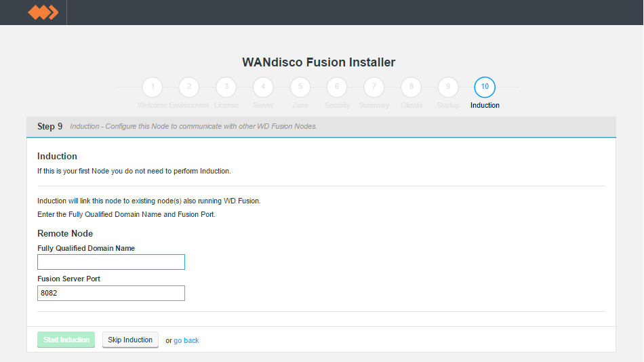Click the Remote Node heading
Screen dimensions: 644x362
(x=65, y=233)
